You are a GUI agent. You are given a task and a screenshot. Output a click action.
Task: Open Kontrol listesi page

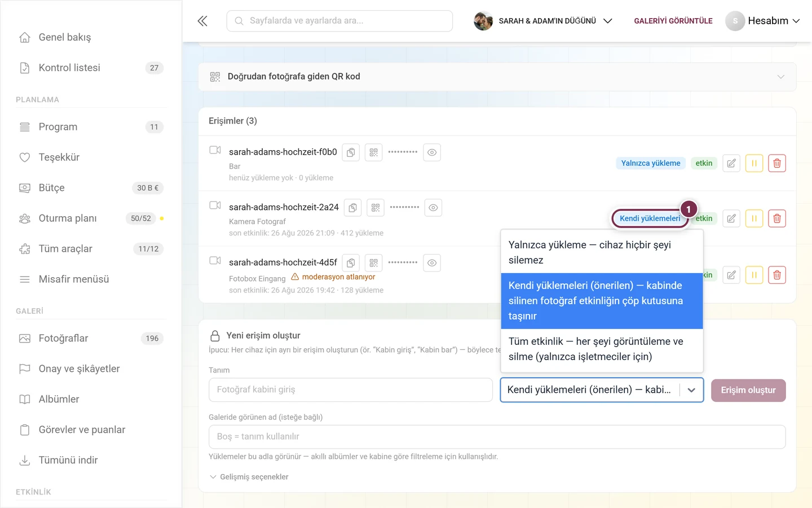[91, 68]
